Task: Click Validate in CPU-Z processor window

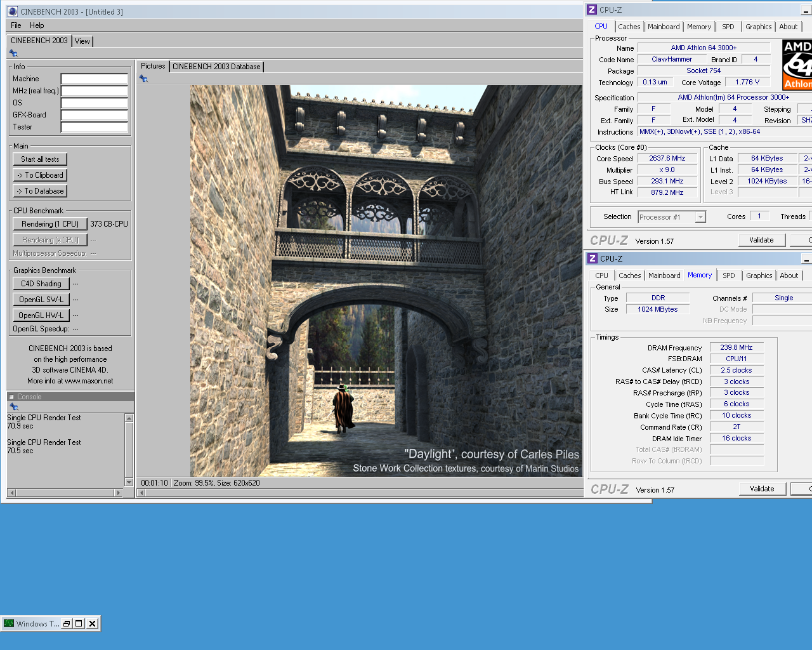Action: point(762,240)
